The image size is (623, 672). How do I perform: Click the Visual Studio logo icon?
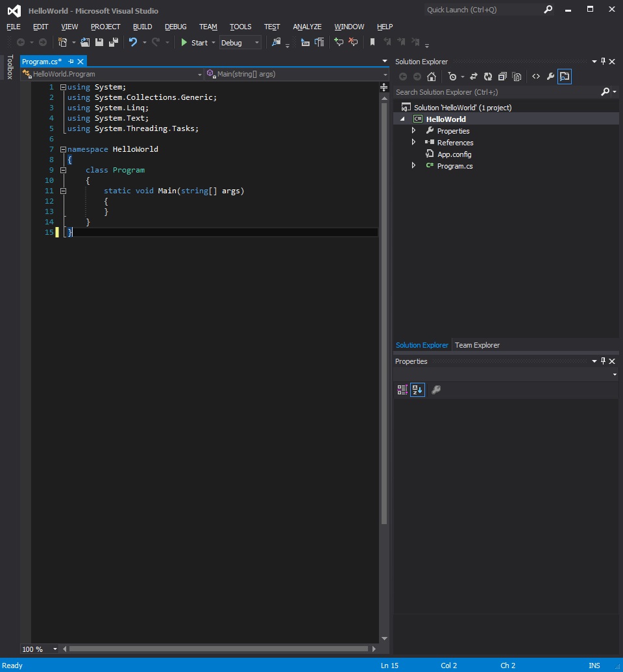pyautogui.click(x=14, y=11)
